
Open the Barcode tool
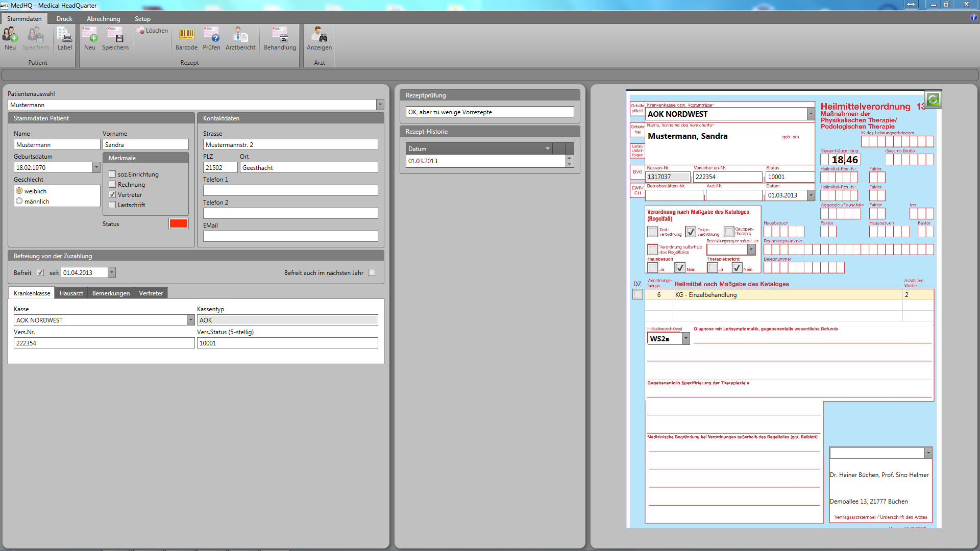tap(186, 39)
